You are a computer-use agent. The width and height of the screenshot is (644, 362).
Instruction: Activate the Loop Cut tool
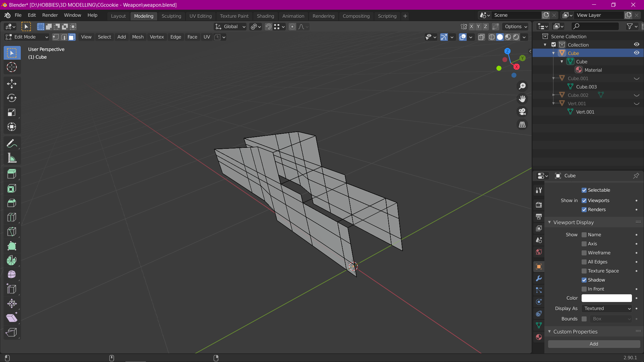coord(12,217)
